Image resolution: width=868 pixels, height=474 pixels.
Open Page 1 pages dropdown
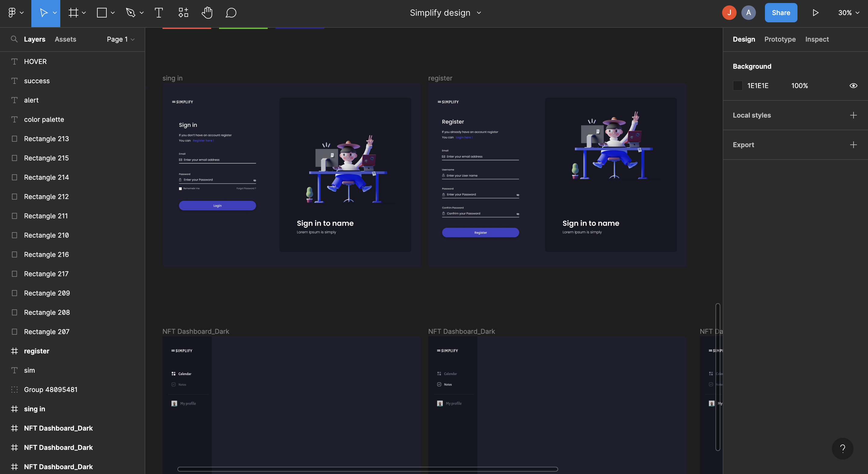pyautogui.click(x=121, y=39)
